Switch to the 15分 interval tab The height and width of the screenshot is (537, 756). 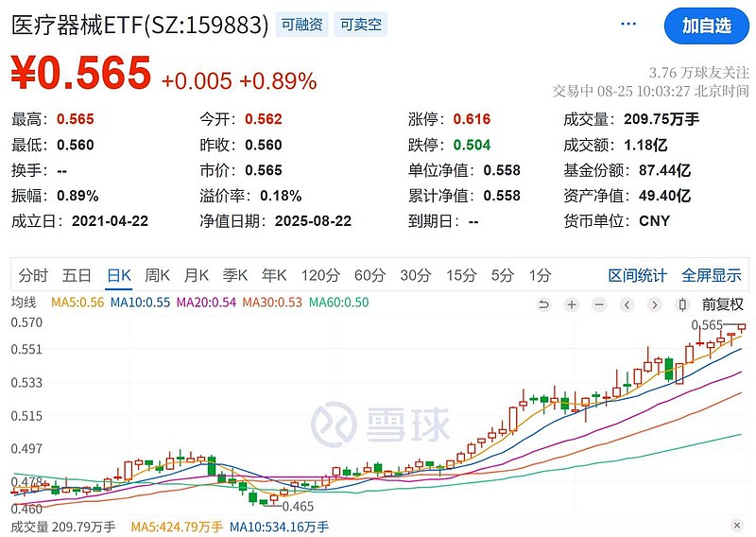click(x=461, y=275)
